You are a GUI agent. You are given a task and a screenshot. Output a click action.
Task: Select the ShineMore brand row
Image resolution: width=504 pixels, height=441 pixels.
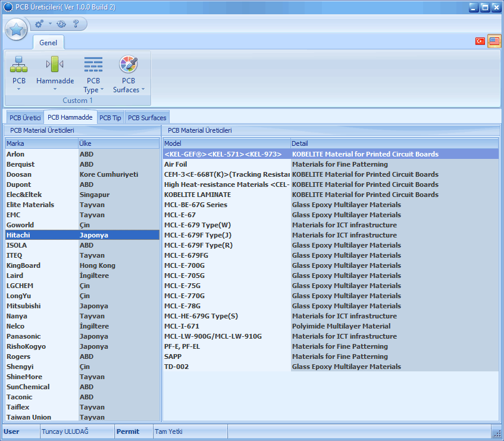point(82,377)
